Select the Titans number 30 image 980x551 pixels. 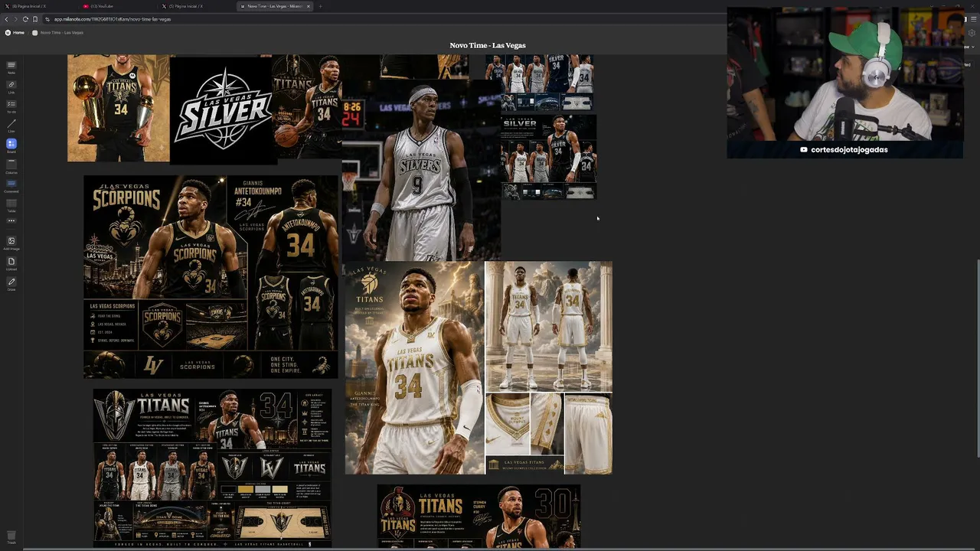click(x=479, y=517)
